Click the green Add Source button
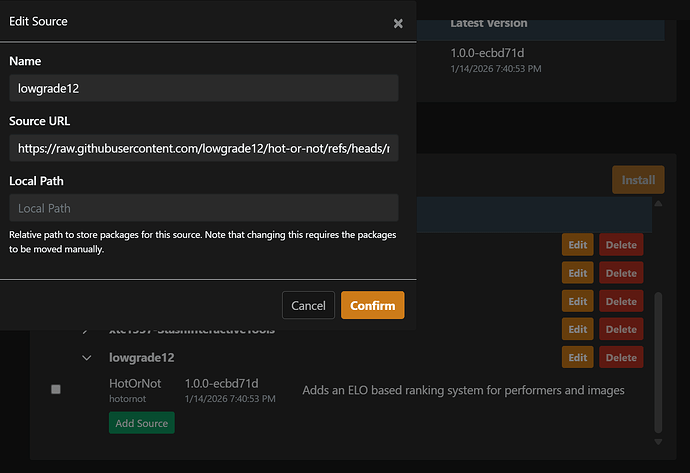 (x=141, y=423)
